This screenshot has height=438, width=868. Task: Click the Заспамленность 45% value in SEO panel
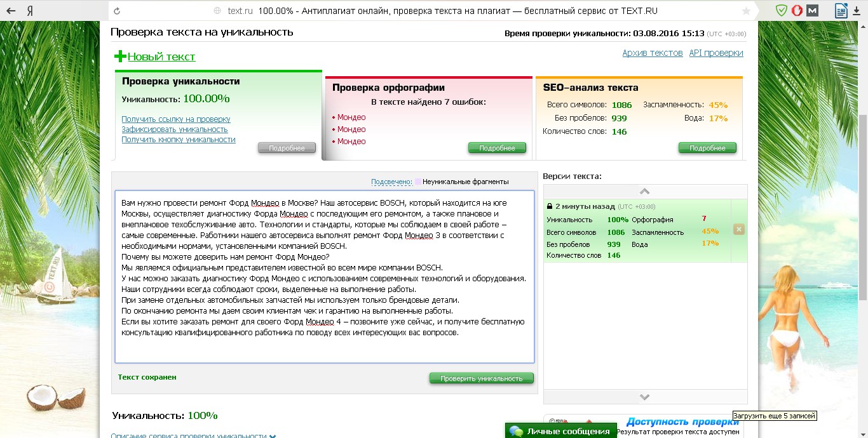[x=718, y=105]
